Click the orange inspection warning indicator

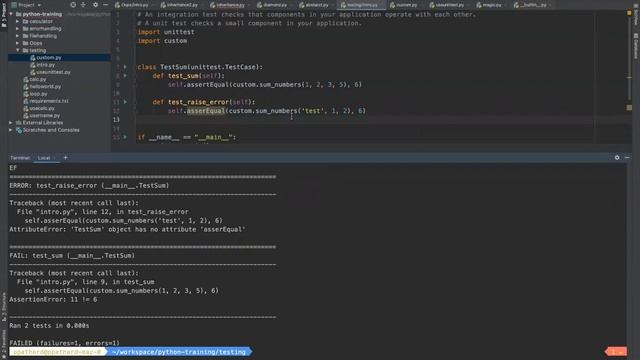pyautogui.click(x=629, y=13)
